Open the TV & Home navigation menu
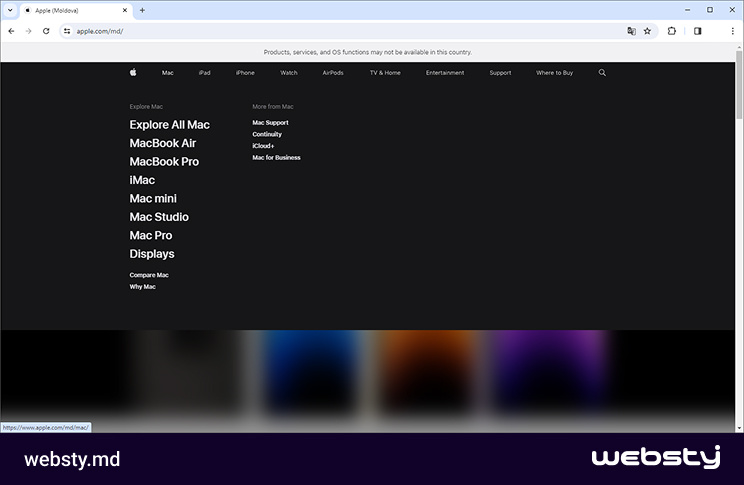 click(x=385, y=73)
